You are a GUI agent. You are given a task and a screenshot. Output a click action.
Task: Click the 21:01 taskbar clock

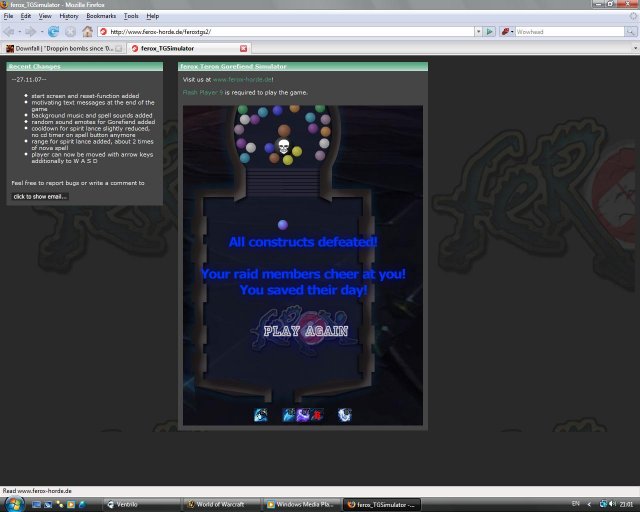pos(626,504)
